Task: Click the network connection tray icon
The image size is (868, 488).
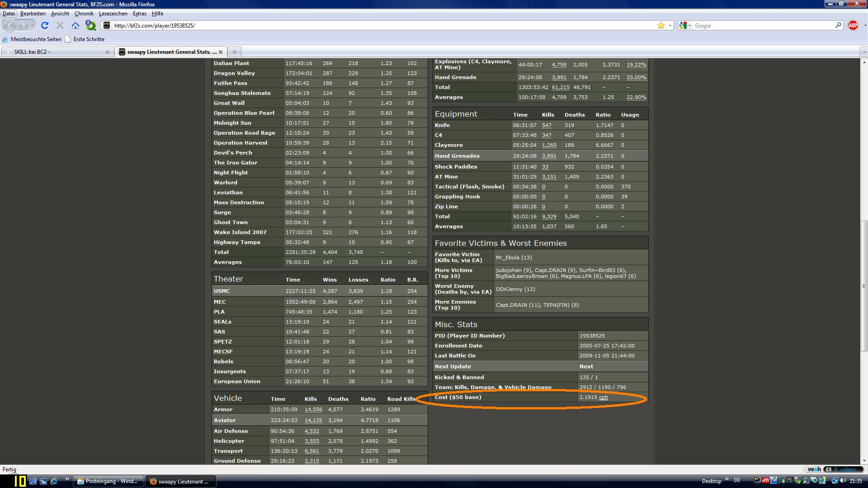Action: (835, 481)
